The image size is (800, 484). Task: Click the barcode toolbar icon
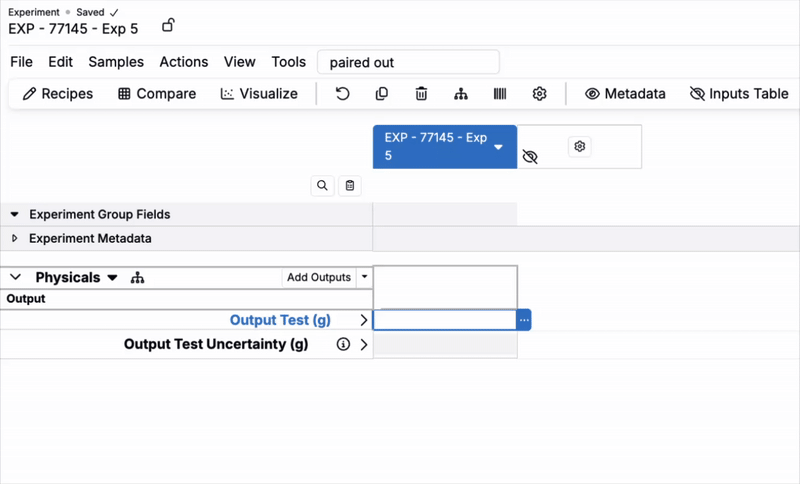tap(500, 93)
